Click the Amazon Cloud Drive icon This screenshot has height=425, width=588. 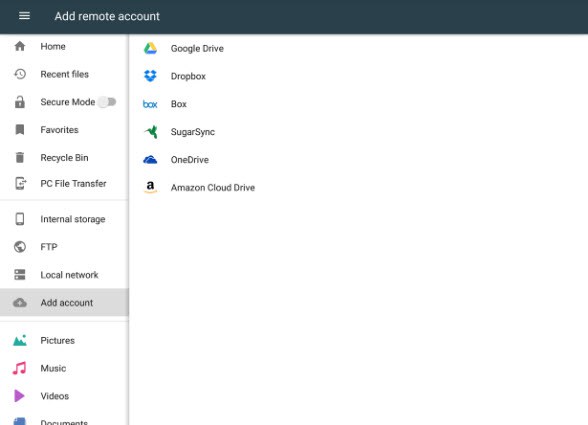tap(150, 187)
